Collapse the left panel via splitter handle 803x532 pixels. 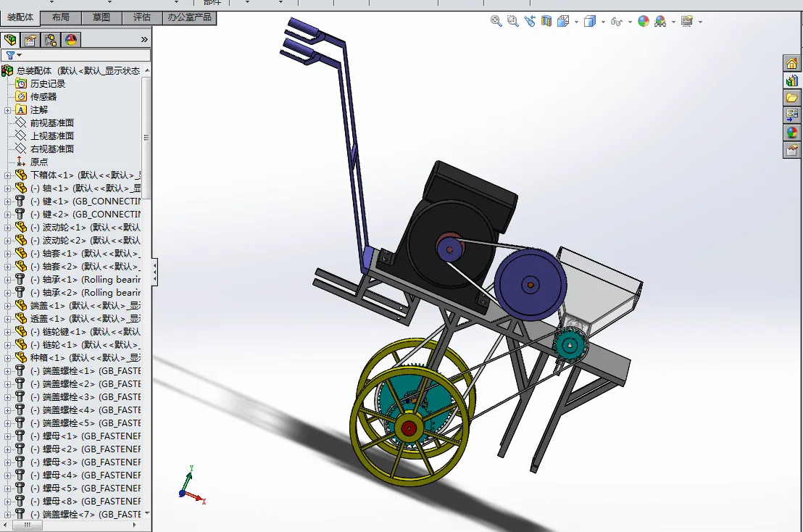[x=154, y=271]
